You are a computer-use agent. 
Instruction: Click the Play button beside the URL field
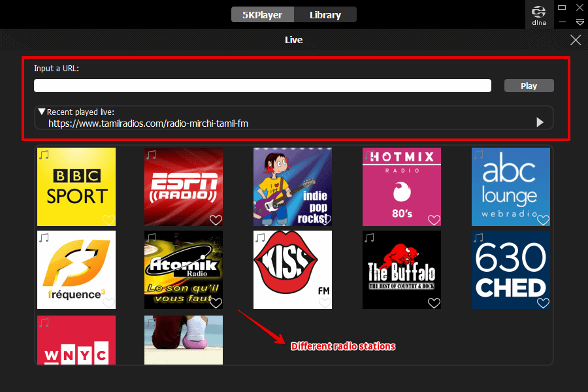529,86
